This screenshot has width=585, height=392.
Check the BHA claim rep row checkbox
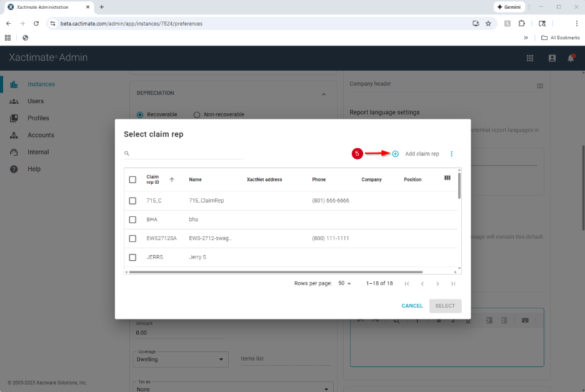coord(132,219)
